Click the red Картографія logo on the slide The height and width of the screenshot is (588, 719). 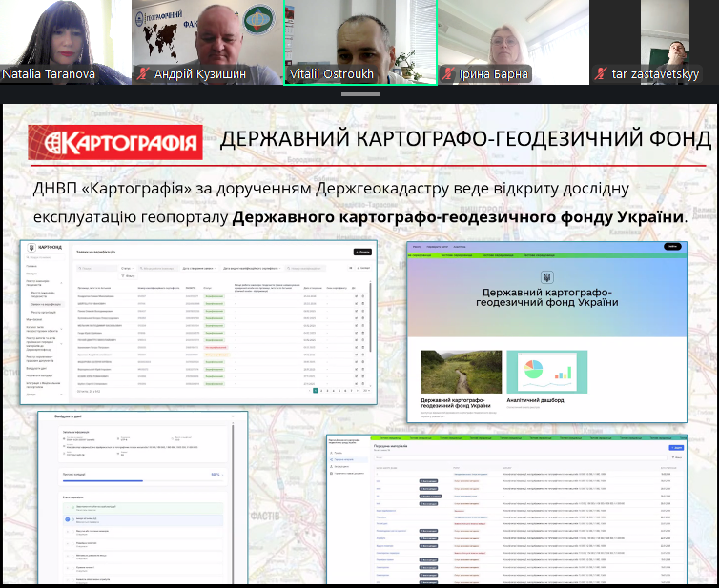point(115,142)
